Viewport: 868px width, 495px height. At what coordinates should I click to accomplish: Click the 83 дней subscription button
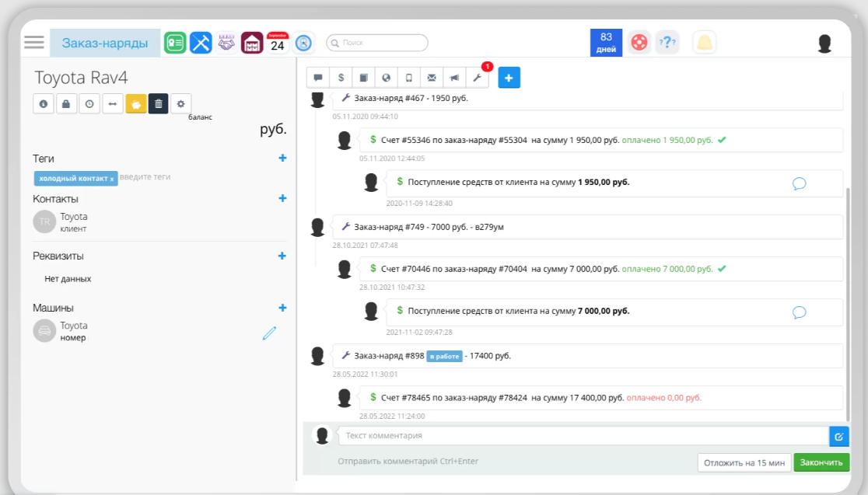[606, 43]
